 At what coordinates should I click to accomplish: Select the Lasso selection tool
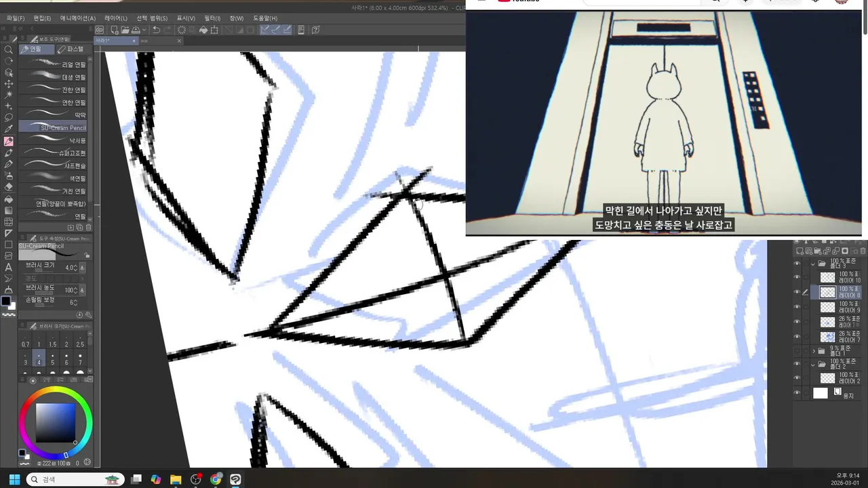point(8,117)
